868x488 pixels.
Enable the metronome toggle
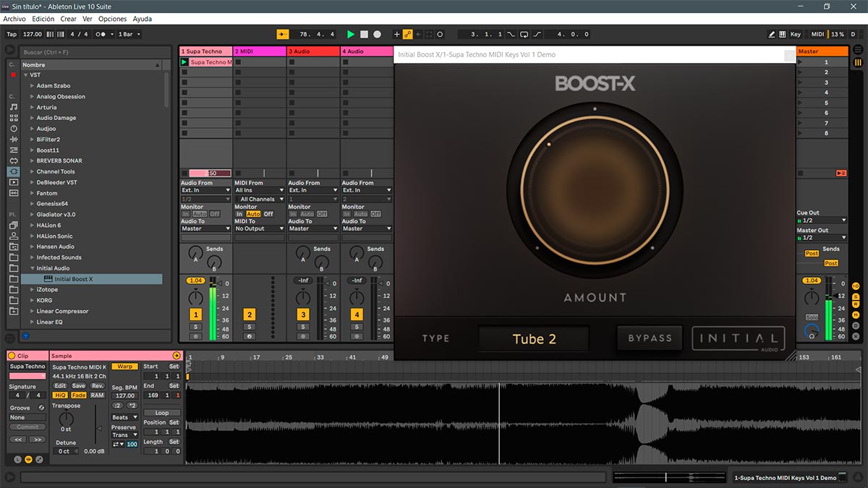pyautogui.click(x=102, y=34)
